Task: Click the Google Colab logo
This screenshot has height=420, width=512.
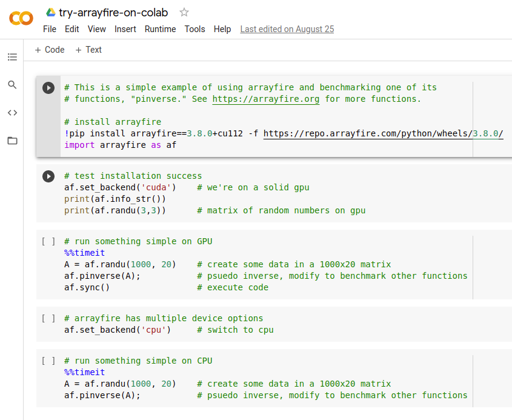Action: (22, 19)
